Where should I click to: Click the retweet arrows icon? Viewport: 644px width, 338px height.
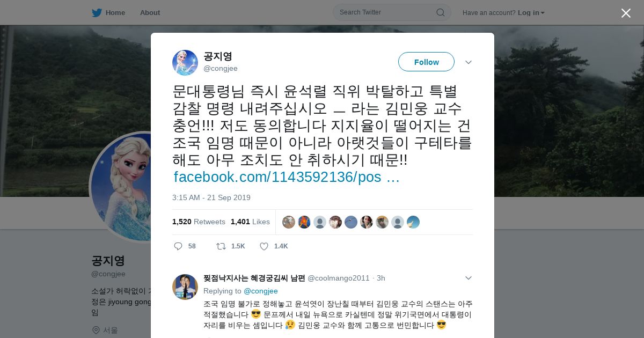pyautogui.click(x=221, y=246)
